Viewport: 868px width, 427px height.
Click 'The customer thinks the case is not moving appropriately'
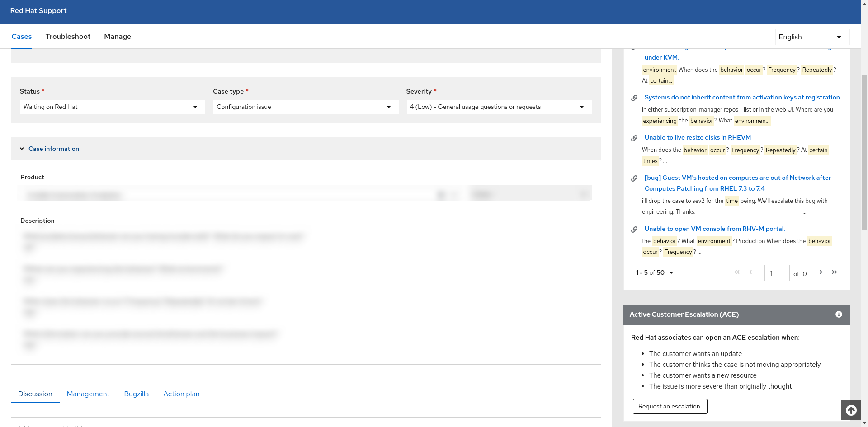pyautogui.click(x=735, y=365)
